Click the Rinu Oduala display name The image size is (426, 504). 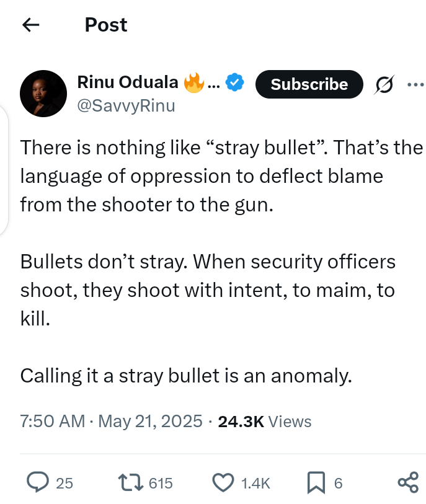click(x=127, y=82)
